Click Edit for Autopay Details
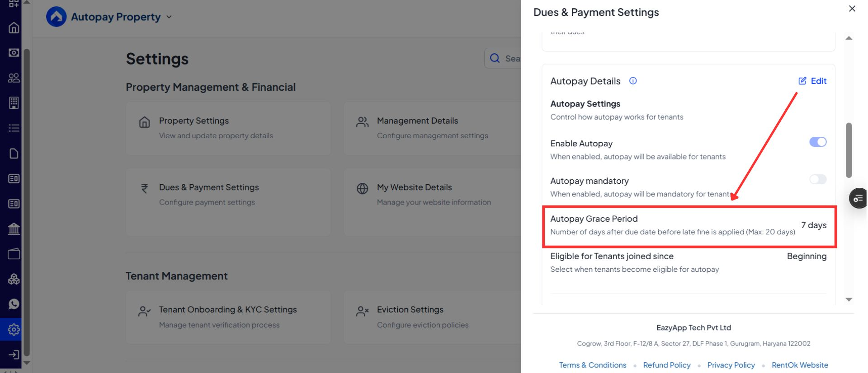 tap(812, 81)
